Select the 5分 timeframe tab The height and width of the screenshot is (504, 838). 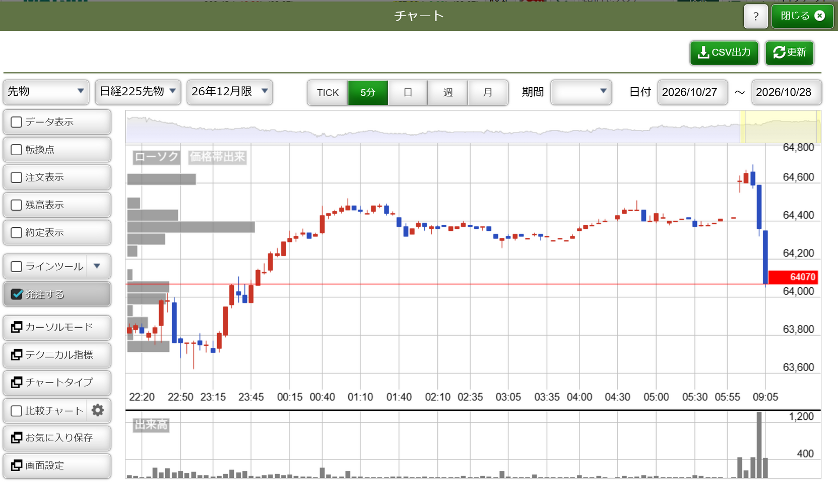[368, 93]
